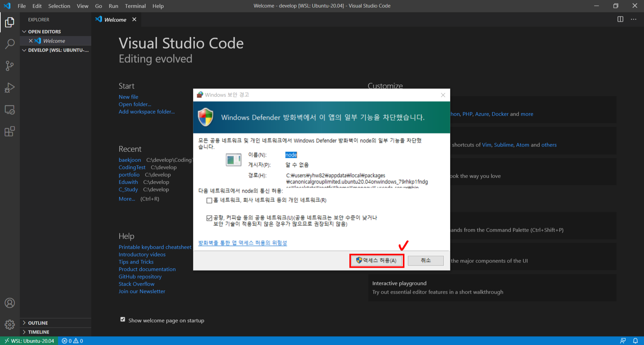The width and height of the screenshot is (644, 345).
Task: Enable the private networks checkbox
Action: point(209,200)
